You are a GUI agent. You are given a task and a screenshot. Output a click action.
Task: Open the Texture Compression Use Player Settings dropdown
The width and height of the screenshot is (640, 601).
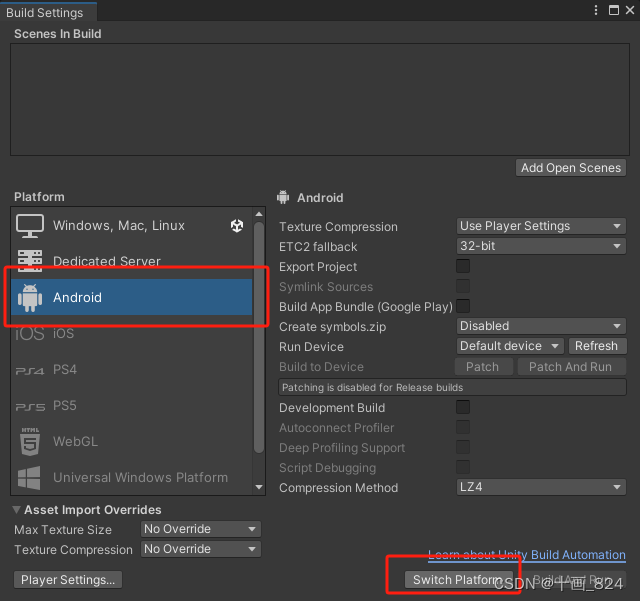click(x=541, y=226)
